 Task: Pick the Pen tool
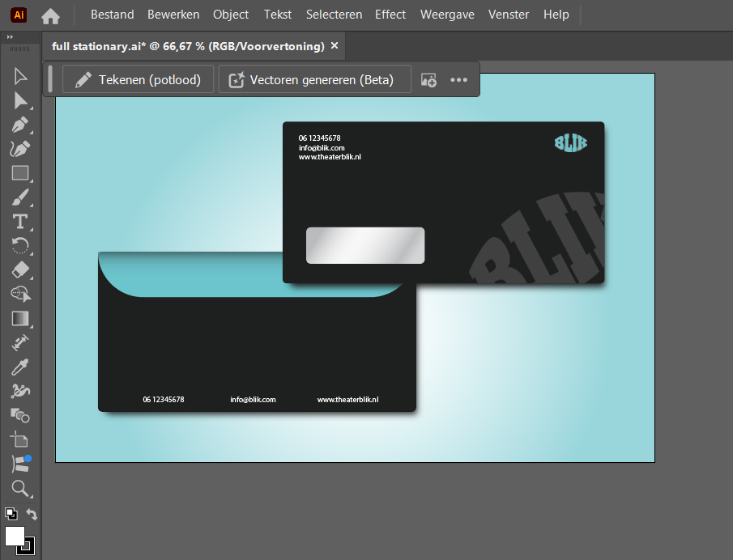tap(20, 125)
